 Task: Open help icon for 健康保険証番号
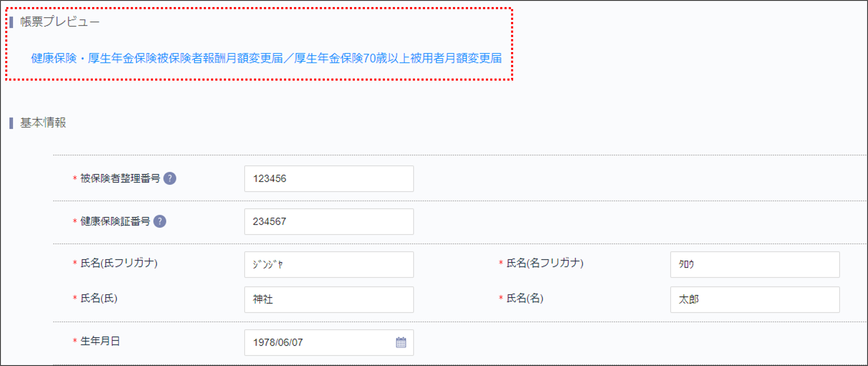159,221
